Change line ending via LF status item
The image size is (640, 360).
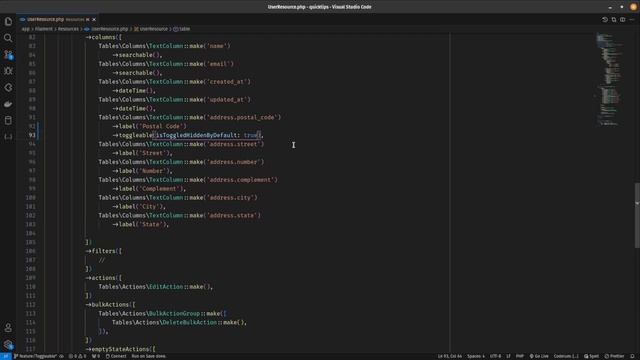pos(508,356)
